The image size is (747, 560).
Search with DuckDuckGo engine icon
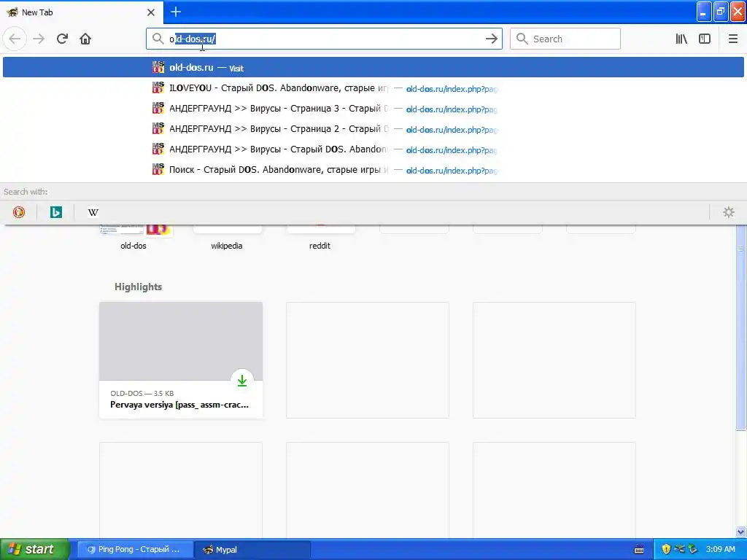(18, 212)
